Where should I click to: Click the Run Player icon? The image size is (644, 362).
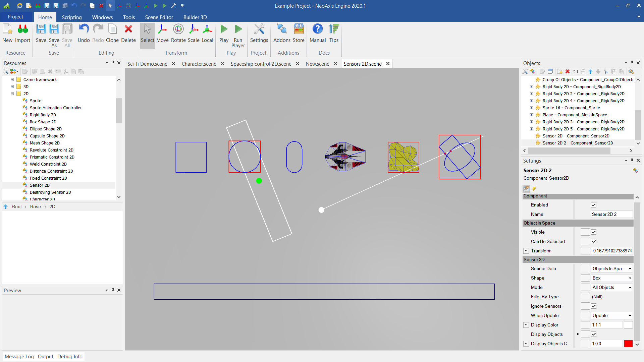tap(238, 36)
